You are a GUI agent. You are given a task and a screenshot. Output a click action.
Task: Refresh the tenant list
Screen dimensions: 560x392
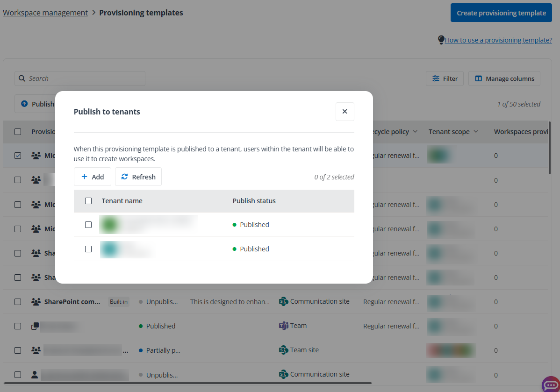138,177
